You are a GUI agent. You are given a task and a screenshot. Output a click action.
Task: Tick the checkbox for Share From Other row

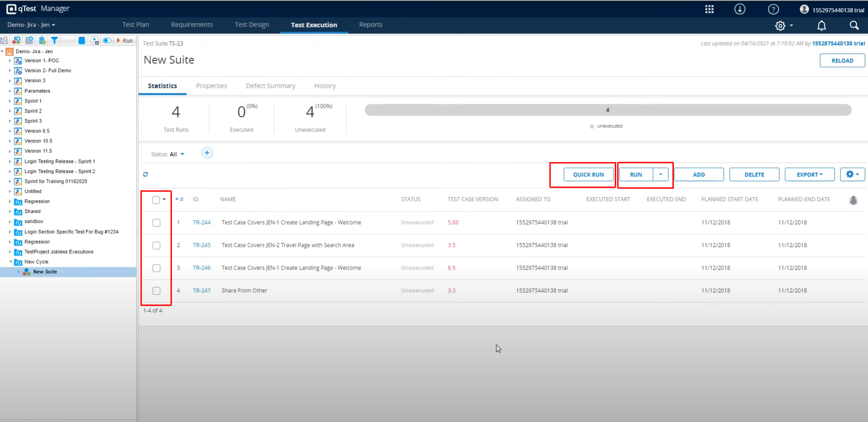[x=157, y=291]
